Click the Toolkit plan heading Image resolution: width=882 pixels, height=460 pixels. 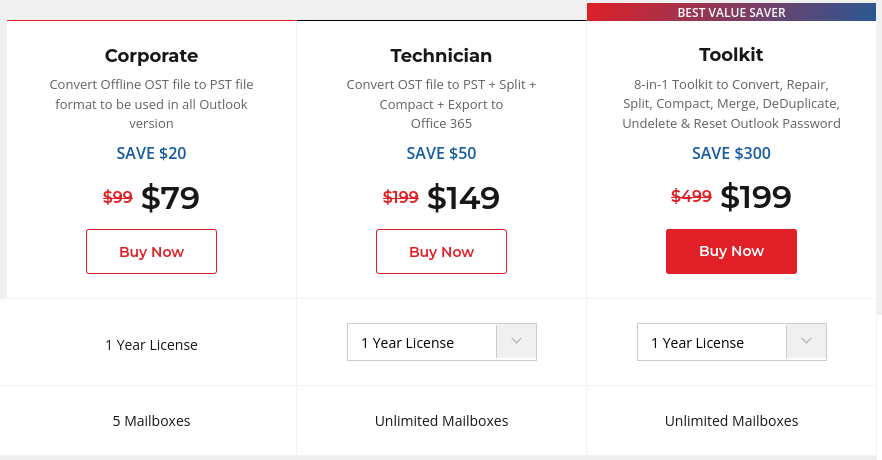click(731, 55)
